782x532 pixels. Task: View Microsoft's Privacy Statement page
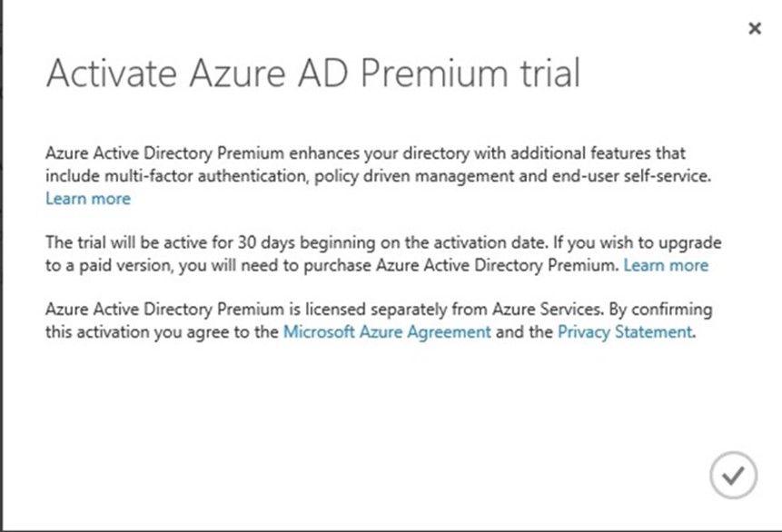(x=625, y=332)
